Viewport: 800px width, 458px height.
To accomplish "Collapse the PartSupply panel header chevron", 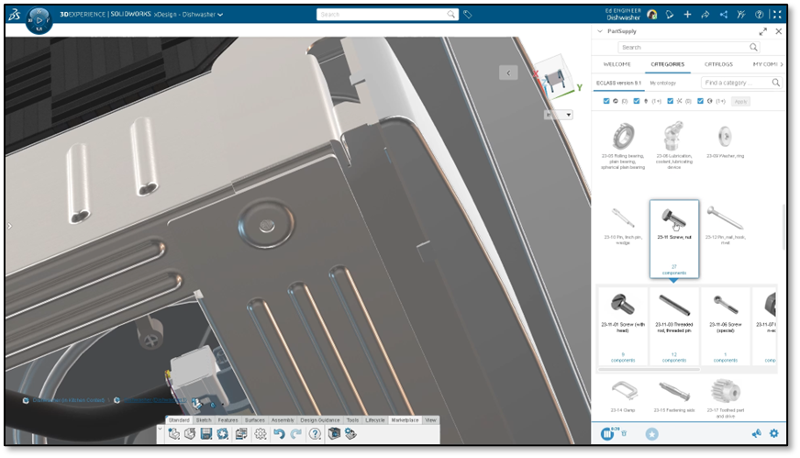I will coord(600,31).
